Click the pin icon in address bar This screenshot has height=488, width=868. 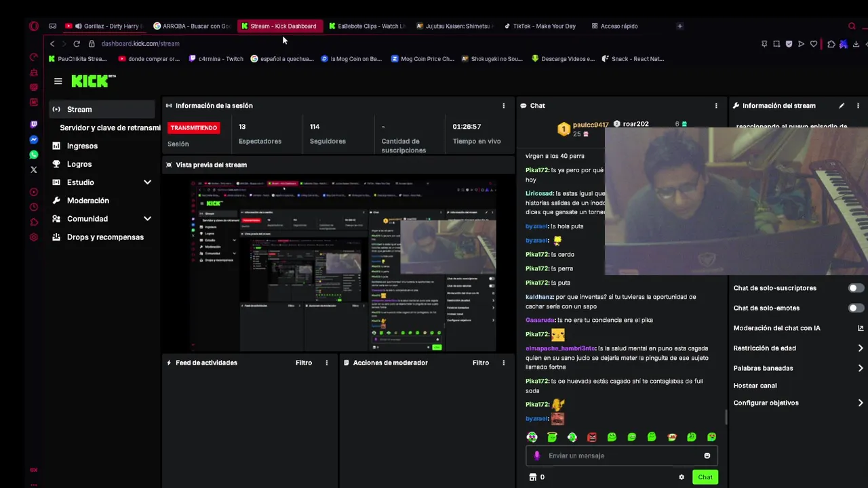pos(764,44)
